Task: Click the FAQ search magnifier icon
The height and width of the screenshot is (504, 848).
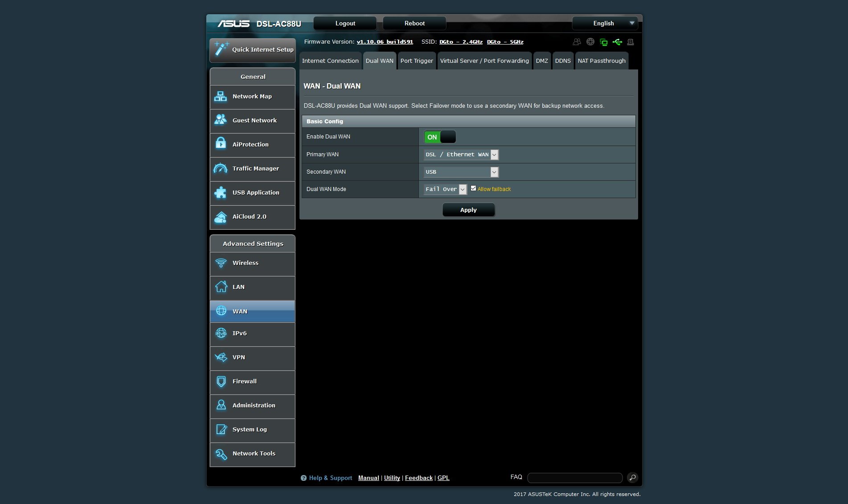Action: click(x=632, y=478)
